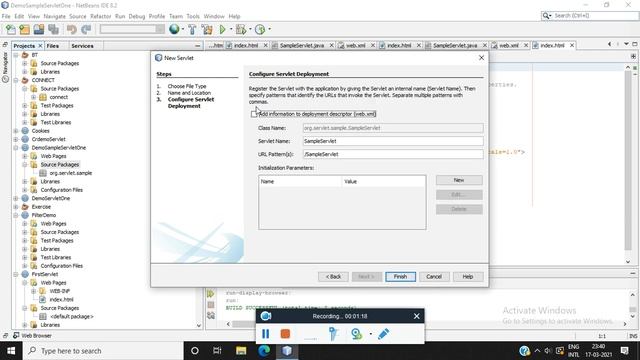Click the editor vertical scrollbar
640x360 pixels.
tap(628, 160)
